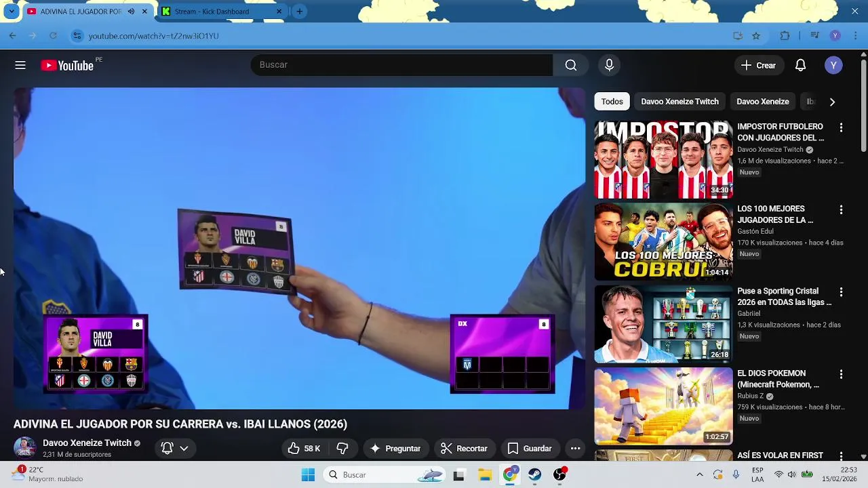Screen dimensions: 868x488
Task: Open Chrome profile avatar in toolbar
Action: (x=835, y=36)
